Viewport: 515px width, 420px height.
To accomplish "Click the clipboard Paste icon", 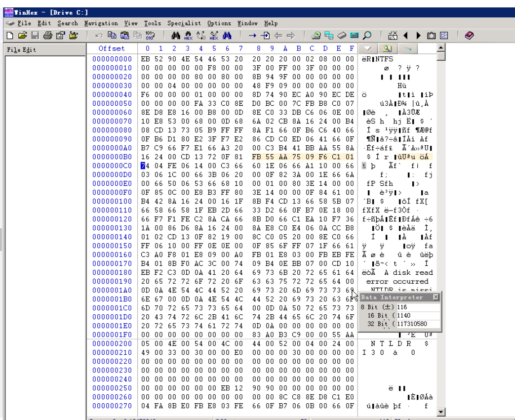I will pyautogui.click(x=124, y=36).
